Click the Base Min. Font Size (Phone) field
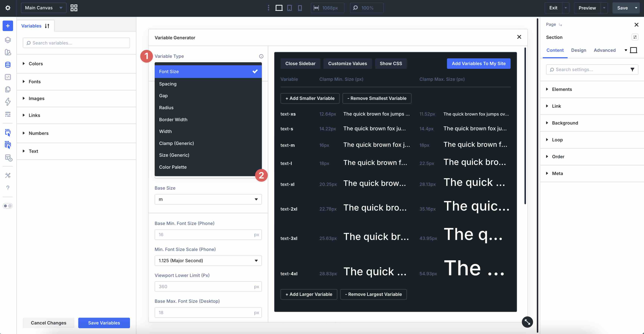Screen dimensions: 644x334 (x=208, y=235)
